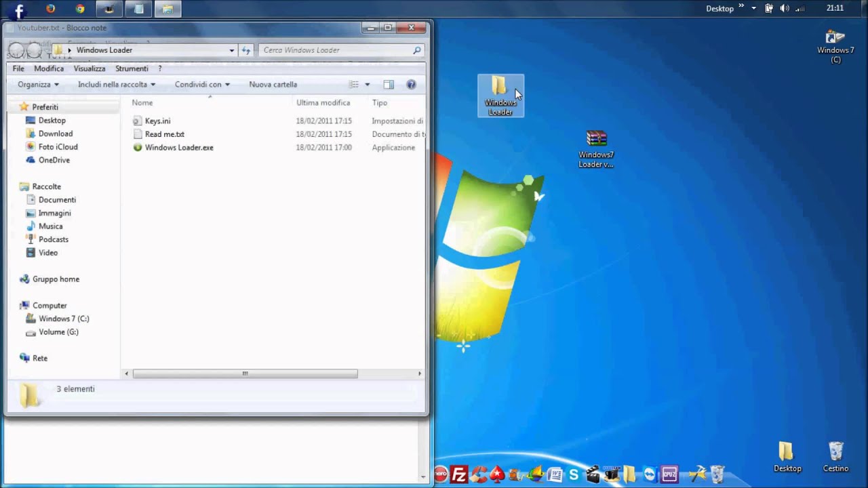Open the Facebook icon in the taskbar
The height and width of the screenshot is (488, 868).
[x=19, y=9]
